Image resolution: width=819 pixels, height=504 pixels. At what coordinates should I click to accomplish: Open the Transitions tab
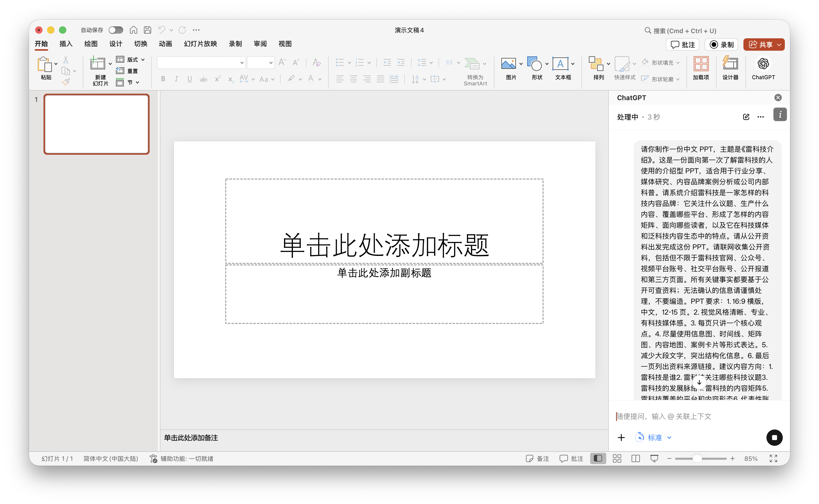(x=140, y=44)
